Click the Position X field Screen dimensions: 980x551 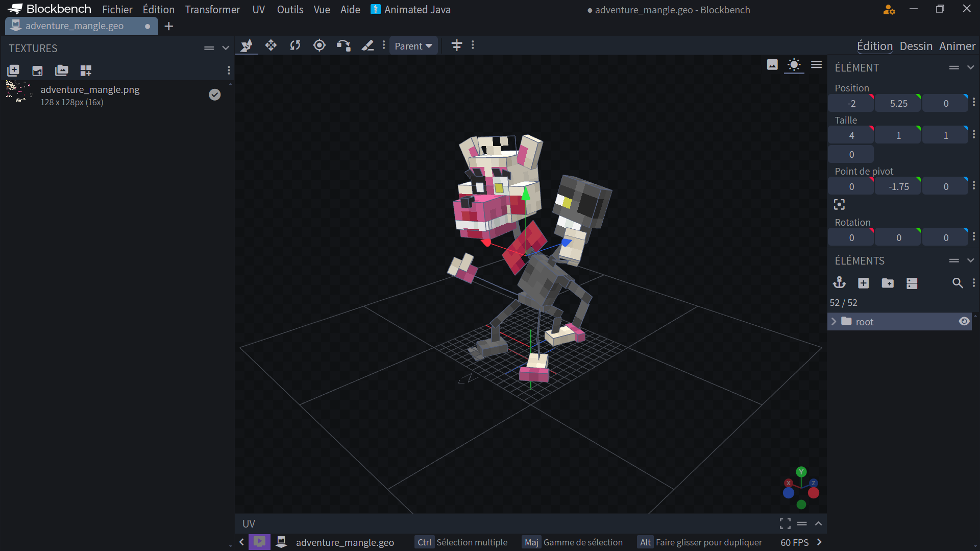[851, 103]
